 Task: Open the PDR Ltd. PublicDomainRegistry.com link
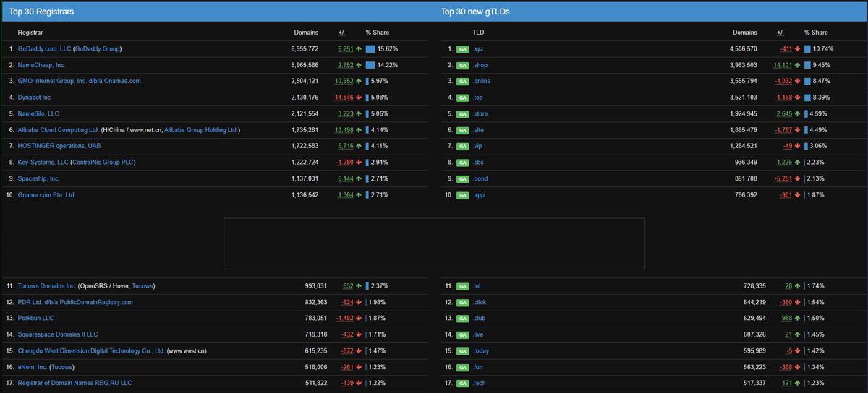point(75,302)
